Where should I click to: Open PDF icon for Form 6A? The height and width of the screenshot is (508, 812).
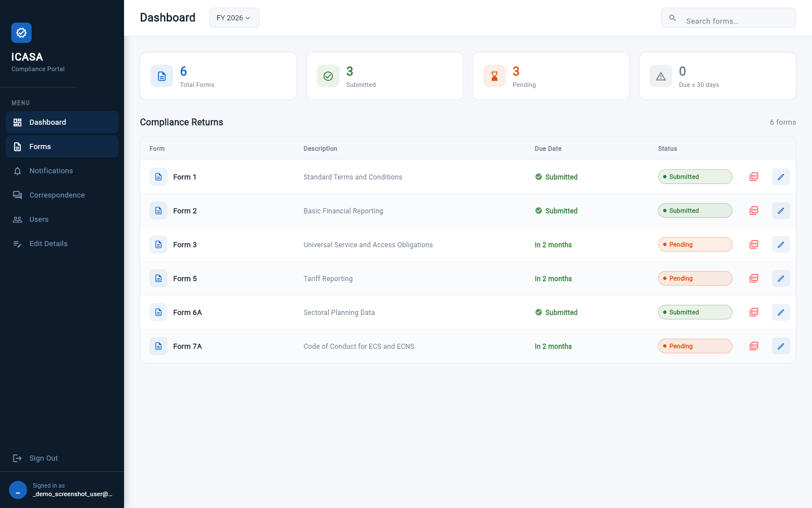coord(754,312)
